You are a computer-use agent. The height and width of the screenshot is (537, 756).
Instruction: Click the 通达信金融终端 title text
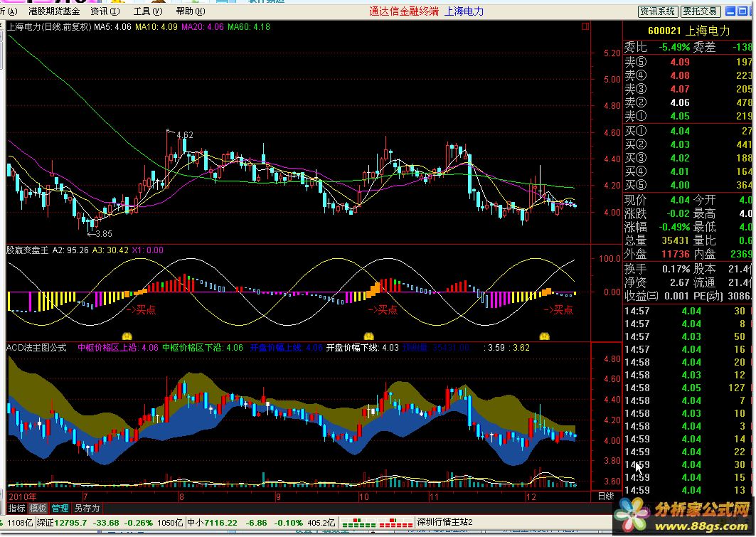404,11
